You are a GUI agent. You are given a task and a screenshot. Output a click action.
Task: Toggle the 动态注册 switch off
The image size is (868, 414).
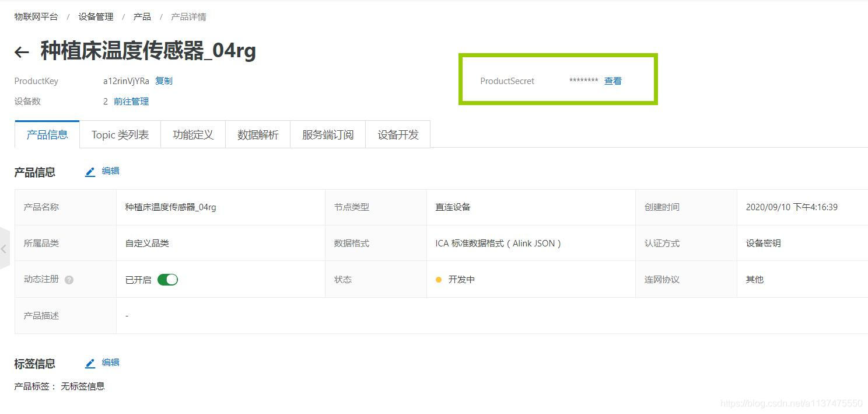point(167,280)
